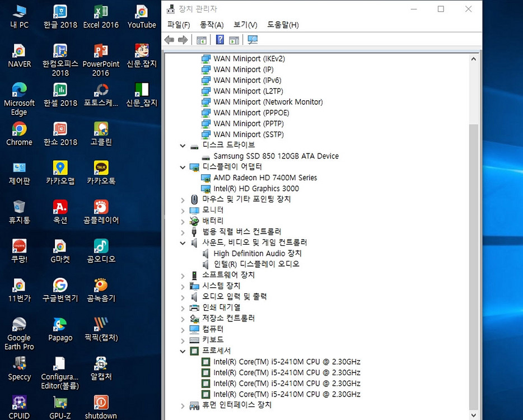Click the properties pane toolbar icon
The height and width of the screenshot is (420, 523).
pos(202,40)
